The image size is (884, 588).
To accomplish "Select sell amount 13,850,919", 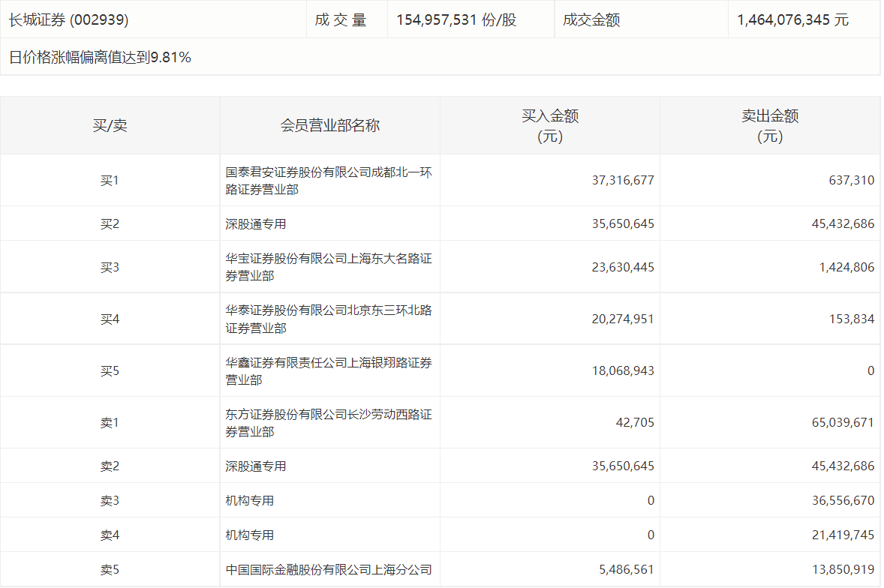I will click(x=843, y=569).
